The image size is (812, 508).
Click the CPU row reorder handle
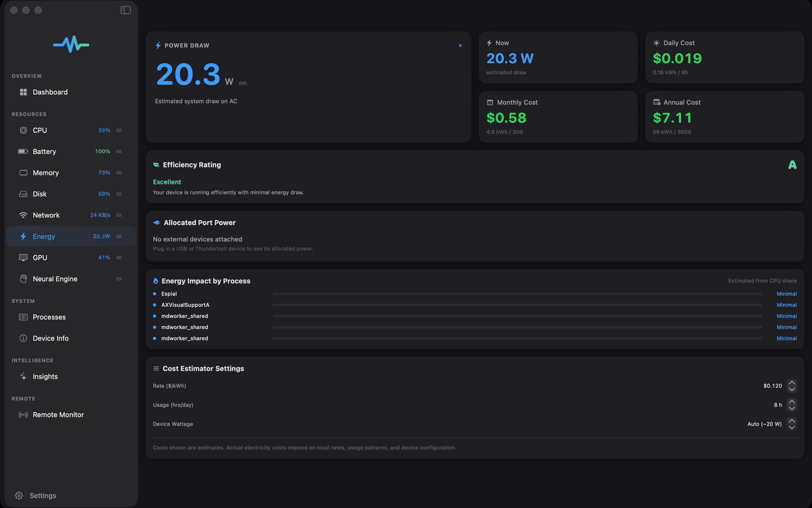coord(119,130)
